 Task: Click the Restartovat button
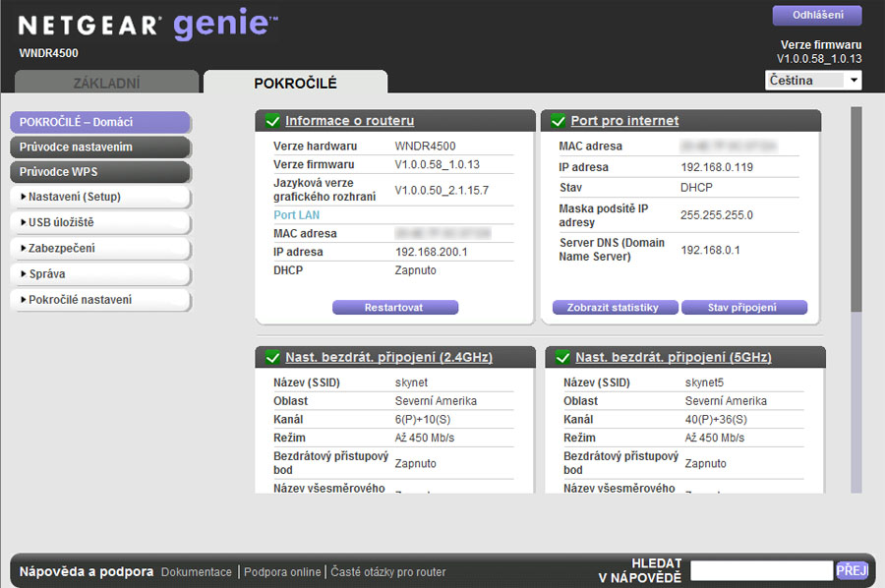pyautogui.click(x=395, y=308)
